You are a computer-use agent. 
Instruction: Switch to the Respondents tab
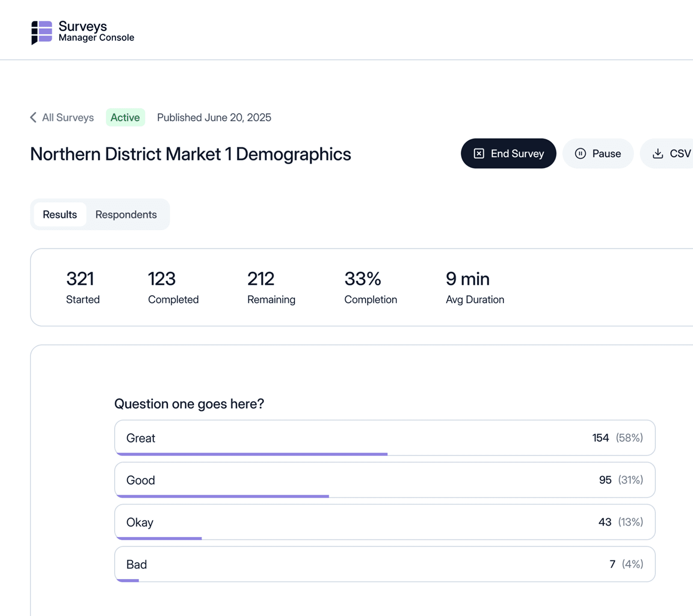(x=126, y=214)
